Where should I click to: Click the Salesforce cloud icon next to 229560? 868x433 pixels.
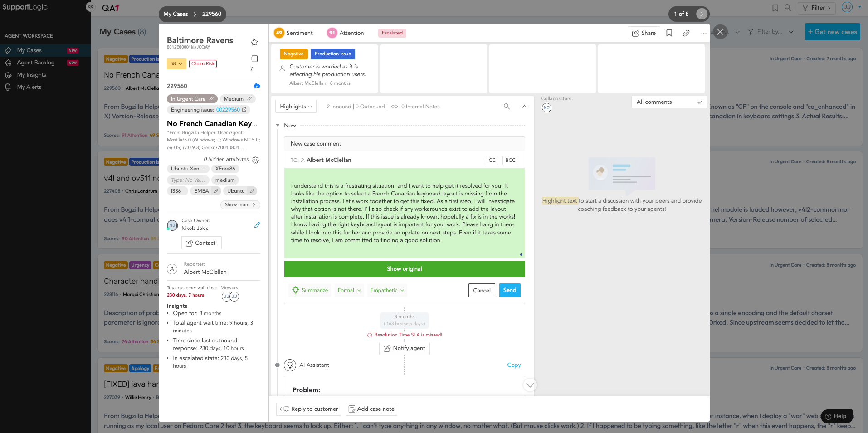[x=257, y=86]
